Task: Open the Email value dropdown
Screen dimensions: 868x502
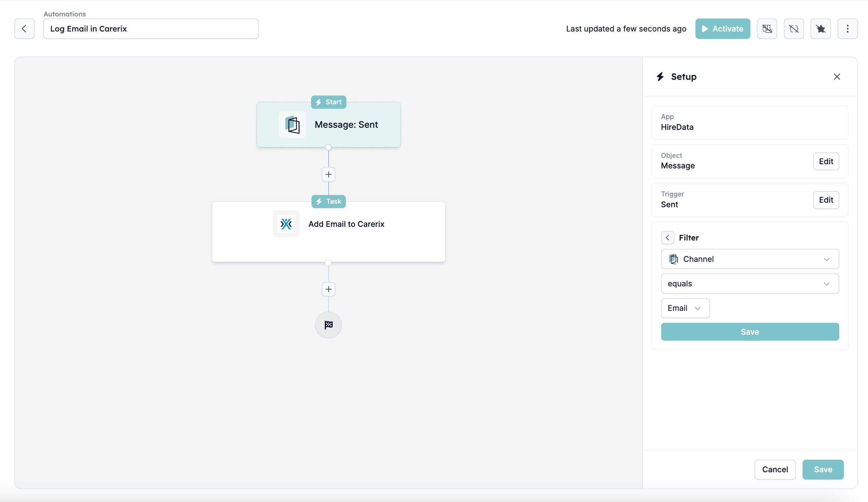Action: coord(685,308)
